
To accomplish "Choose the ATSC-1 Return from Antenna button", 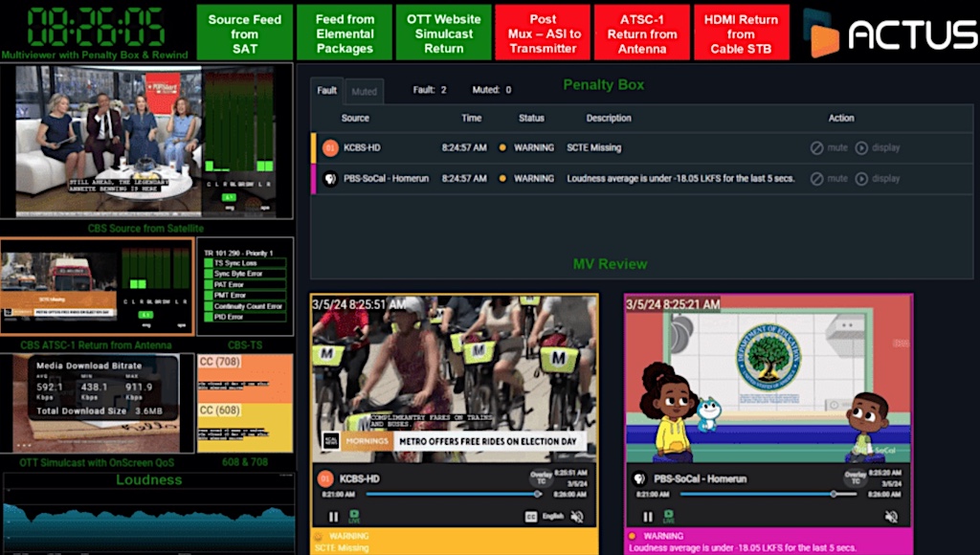I will [x=642, y=33].
